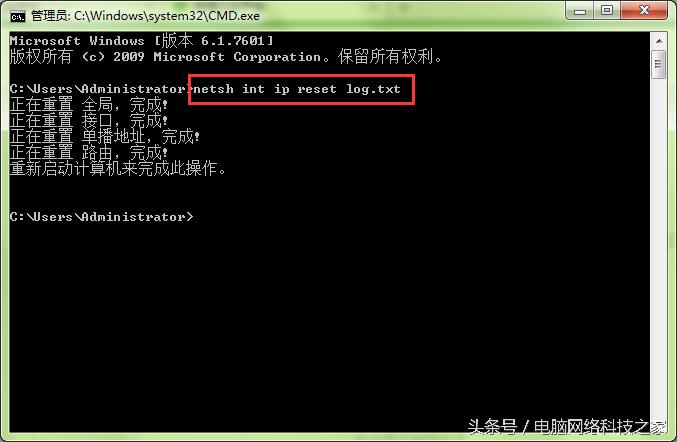Click the Microsoft Windows 版本 6.1.7601 line

tap(142, 41)
